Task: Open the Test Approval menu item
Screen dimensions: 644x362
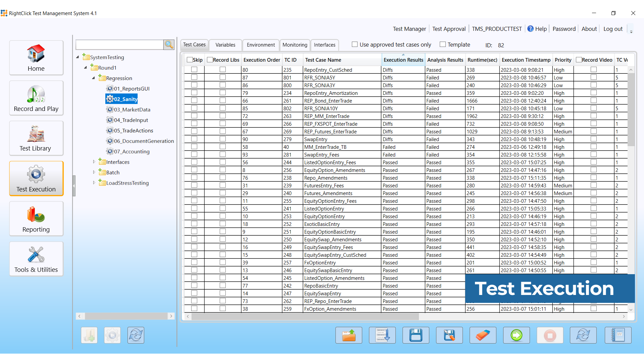Action: tap(449, 29)
